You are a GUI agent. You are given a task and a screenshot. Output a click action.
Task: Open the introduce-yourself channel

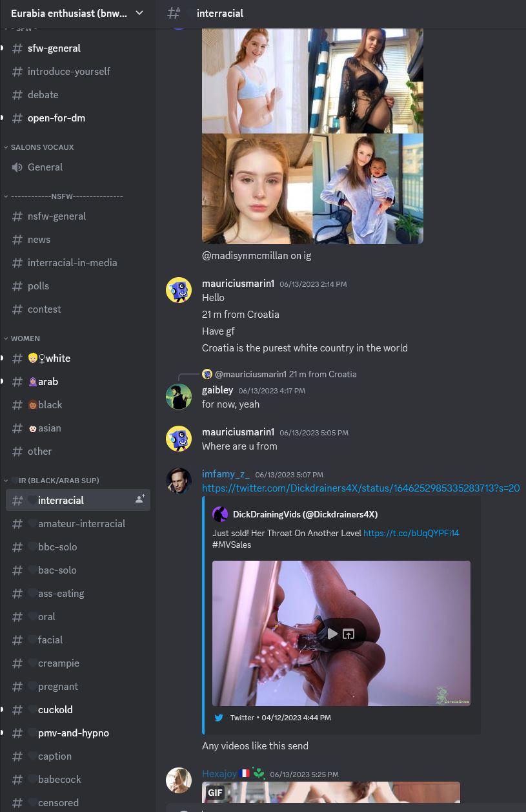[78, 72]
